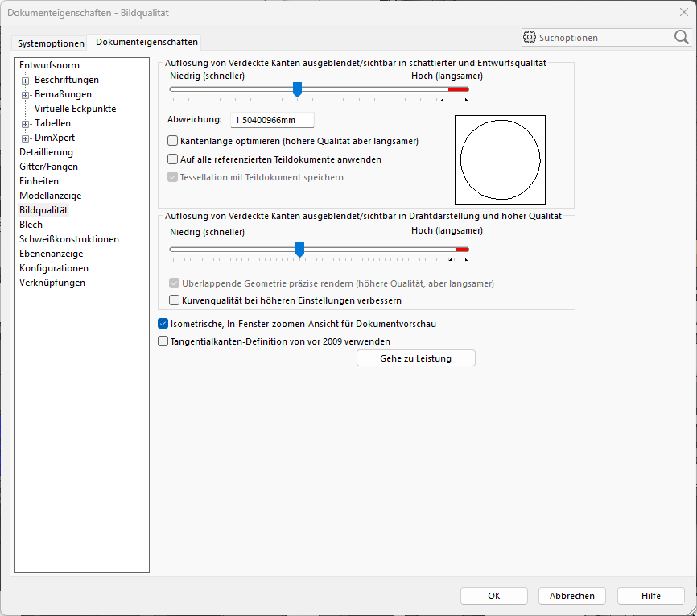Close the Dokumenteigenschaften dialog window
Viewport: 697px width, 616px height.
point(683,12)
